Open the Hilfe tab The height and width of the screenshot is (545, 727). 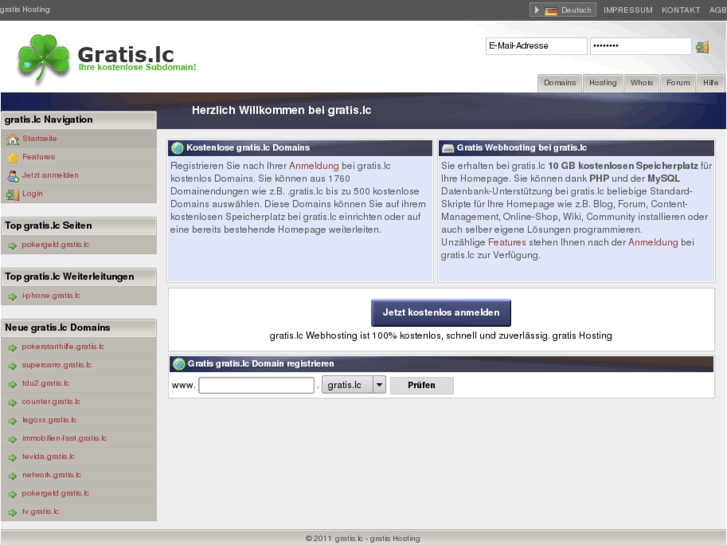click(710, 83)
